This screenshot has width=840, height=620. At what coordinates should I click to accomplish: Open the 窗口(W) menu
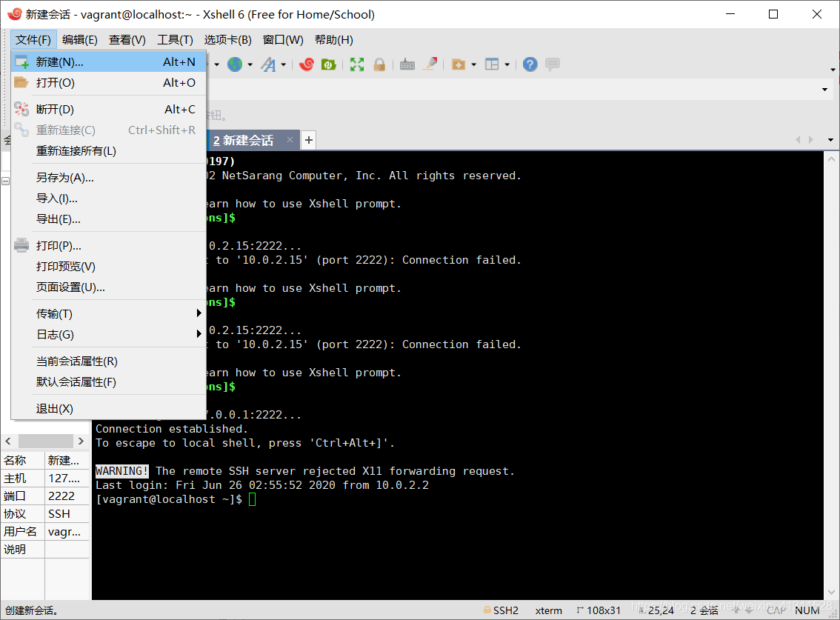(283, 40)
